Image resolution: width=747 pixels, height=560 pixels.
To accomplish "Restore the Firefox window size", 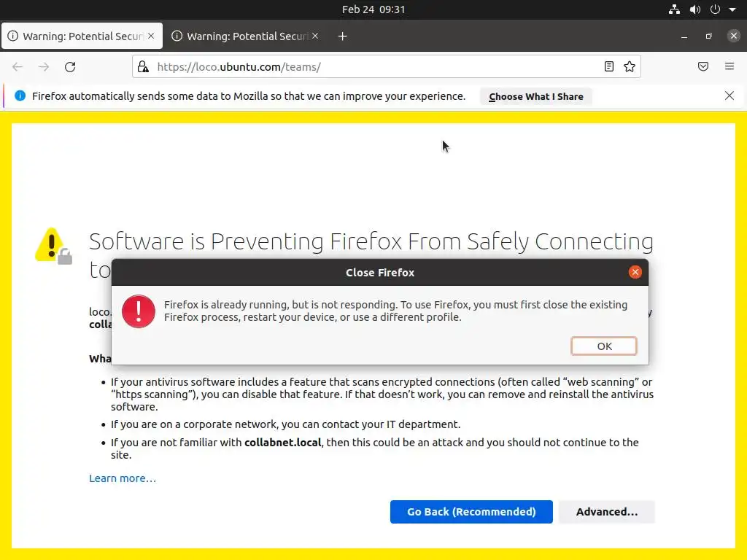I will click(709, 36).
